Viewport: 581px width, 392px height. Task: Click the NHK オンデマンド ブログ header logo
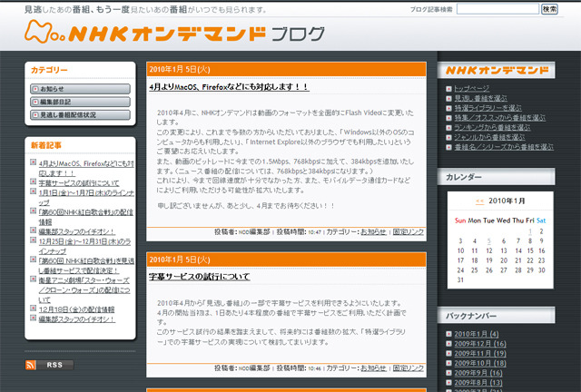click(x=174, y=33)
